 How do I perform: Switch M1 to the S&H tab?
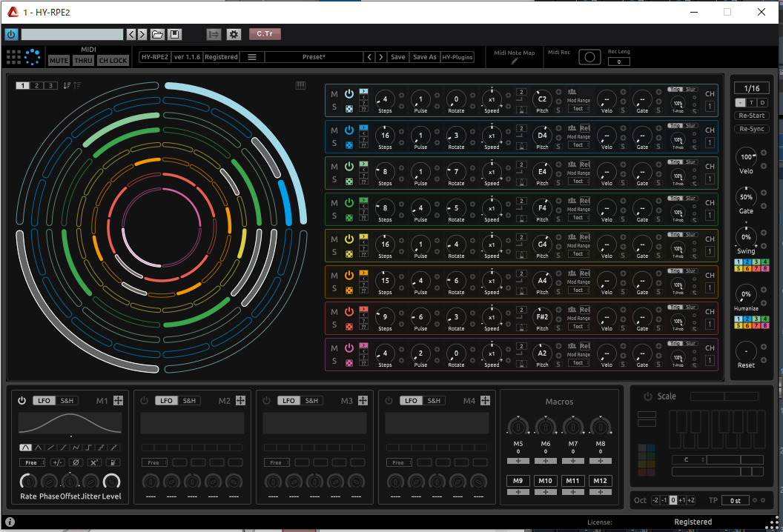click(67, 401)
